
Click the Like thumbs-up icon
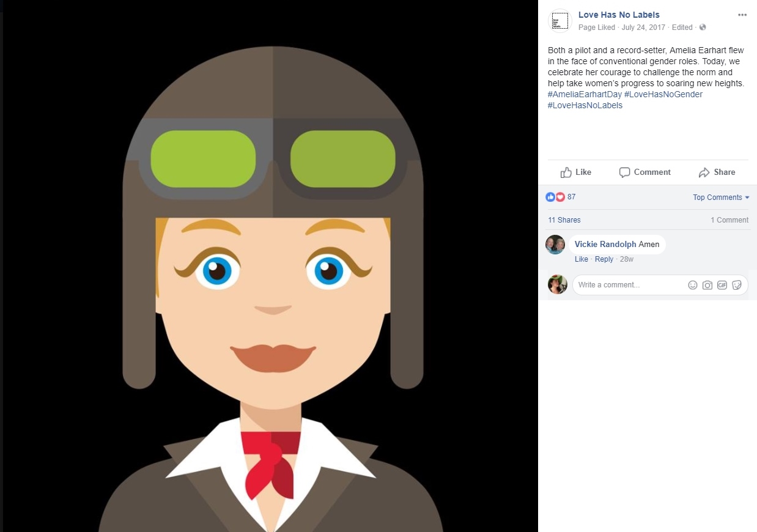click(x=566, y=172)
